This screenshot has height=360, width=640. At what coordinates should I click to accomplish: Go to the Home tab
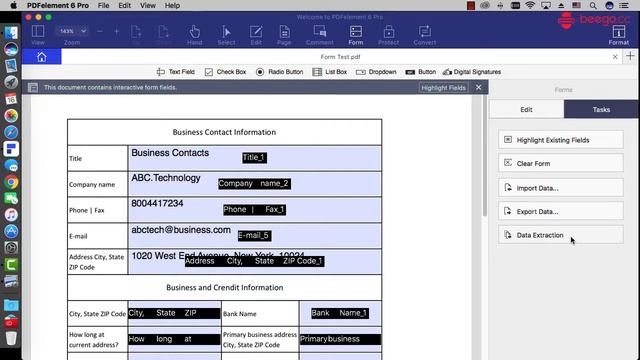[x=42, y=57]
